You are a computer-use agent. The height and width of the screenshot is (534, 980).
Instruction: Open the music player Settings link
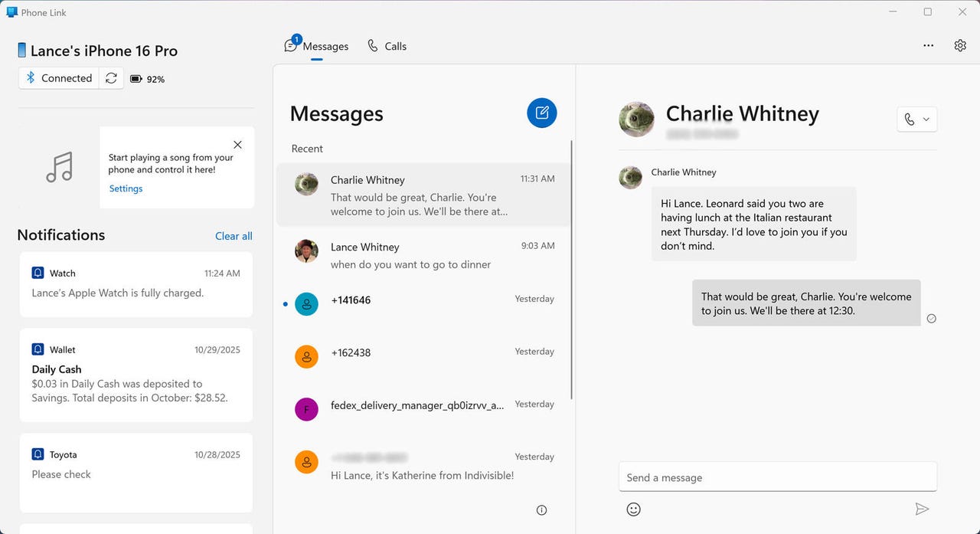pos(126,188)
